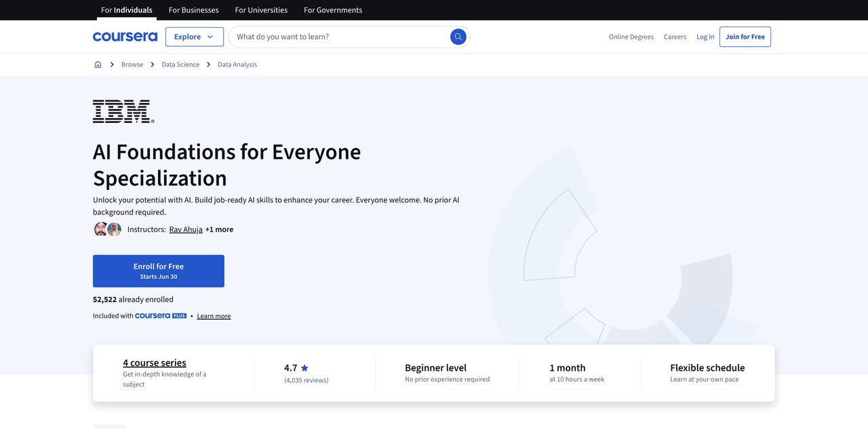Open Browse breadcrumb

pos(132,64)
